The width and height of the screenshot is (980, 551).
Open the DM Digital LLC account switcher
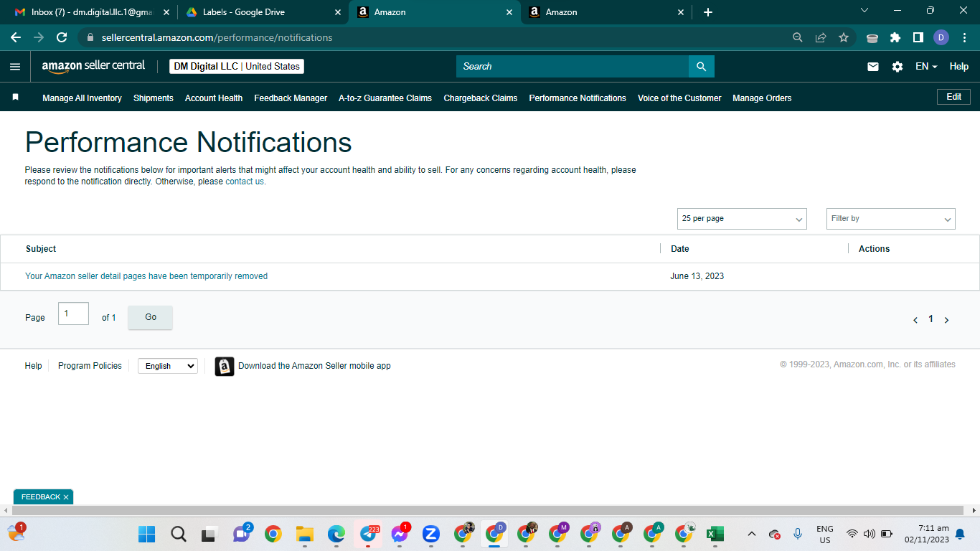tap(237, 67)
